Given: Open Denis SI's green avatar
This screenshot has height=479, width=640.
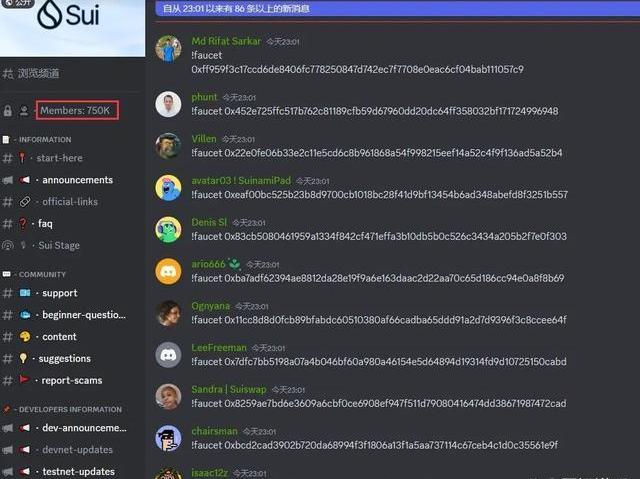Looking at the screenshot, I should coord(168,230).
